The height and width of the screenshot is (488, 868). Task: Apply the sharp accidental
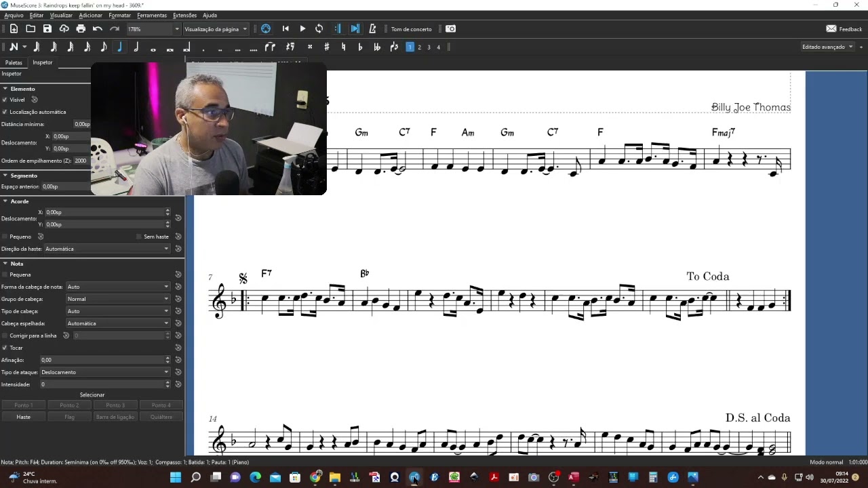pos(327,47)
